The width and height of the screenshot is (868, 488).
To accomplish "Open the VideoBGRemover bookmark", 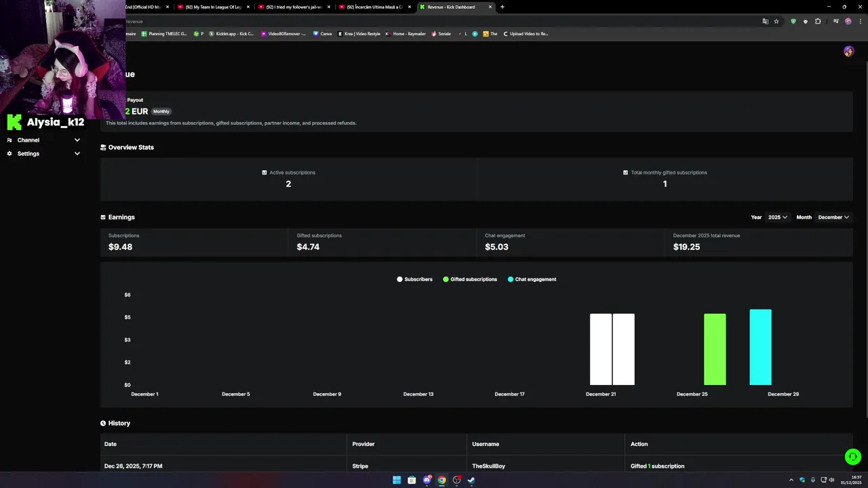I will (283, 34).
